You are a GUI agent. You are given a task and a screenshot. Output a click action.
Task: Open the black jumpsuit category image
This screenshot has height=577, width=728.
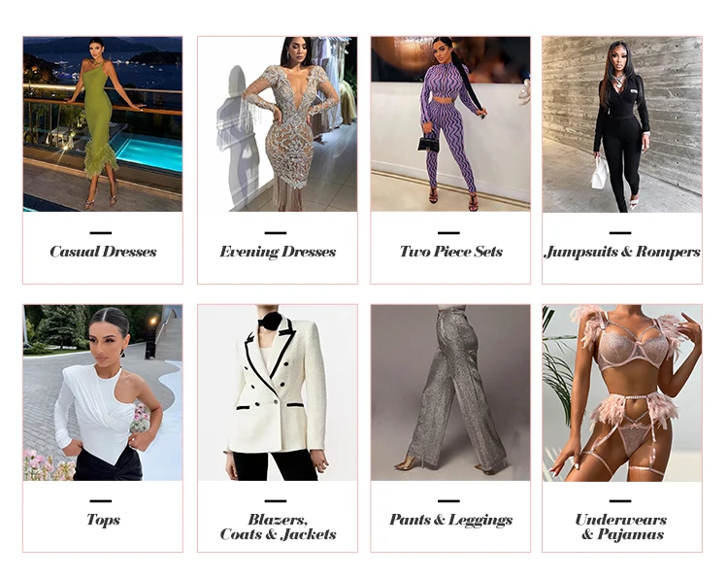(x=622, y=124)
